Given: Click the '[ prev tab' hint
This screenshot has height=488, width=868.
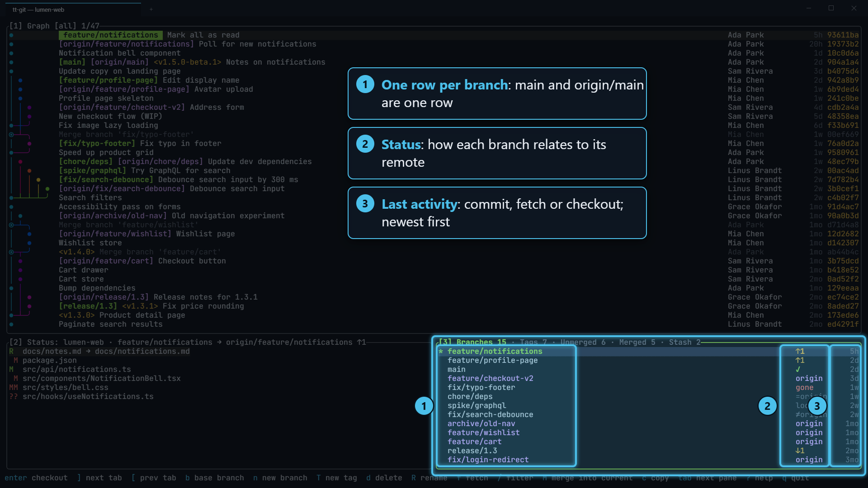Looking at the screenshot, I should point(154,478).
